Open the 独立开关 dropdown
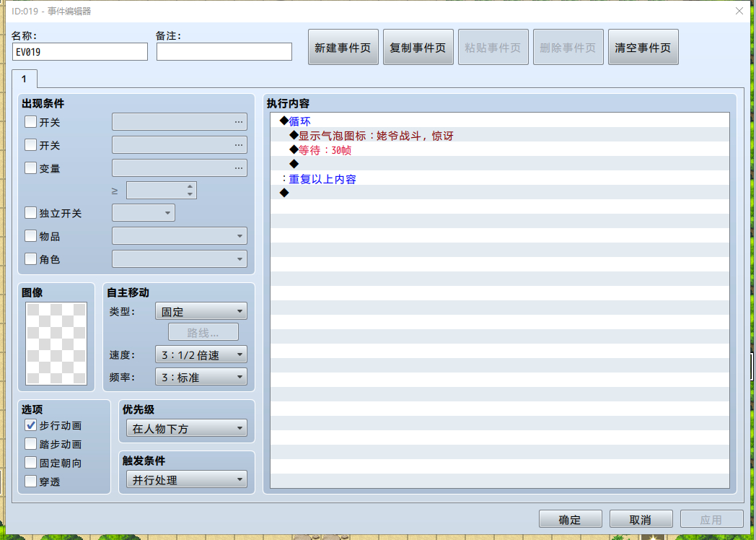This screenshot has width=756, height=540. [x=144, y=213]
